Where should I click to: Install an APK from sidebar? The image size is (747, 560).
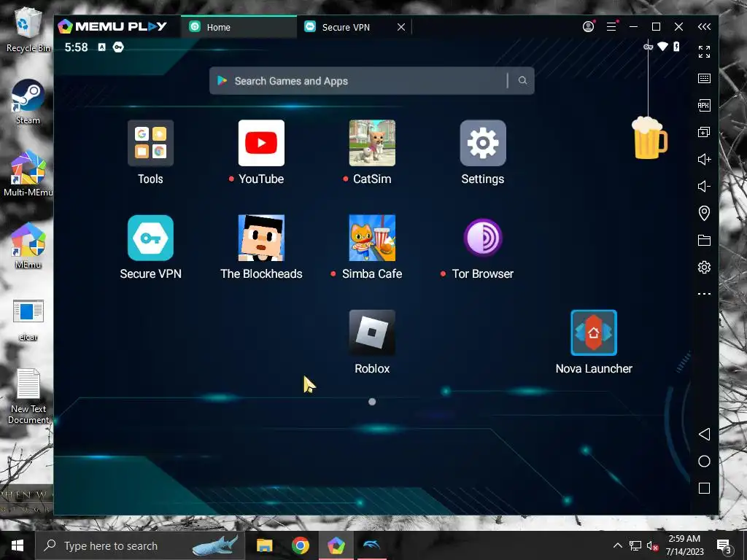click(704, 105)
